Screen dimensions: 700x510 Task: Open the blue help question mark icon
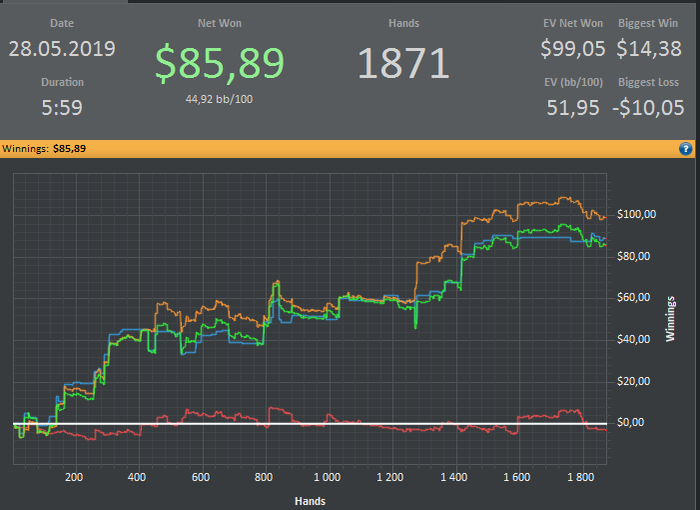686,149
